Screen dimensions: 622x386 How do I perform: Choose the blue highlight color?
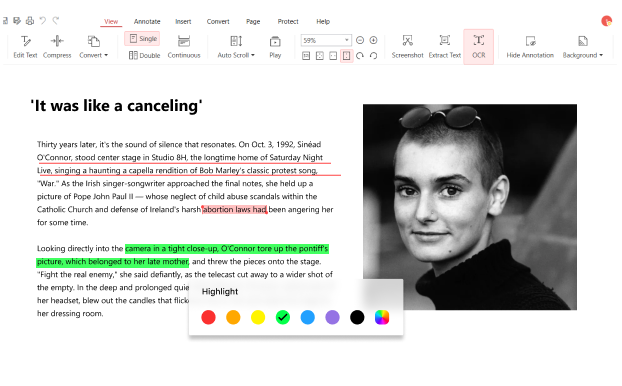pos(307,317)
